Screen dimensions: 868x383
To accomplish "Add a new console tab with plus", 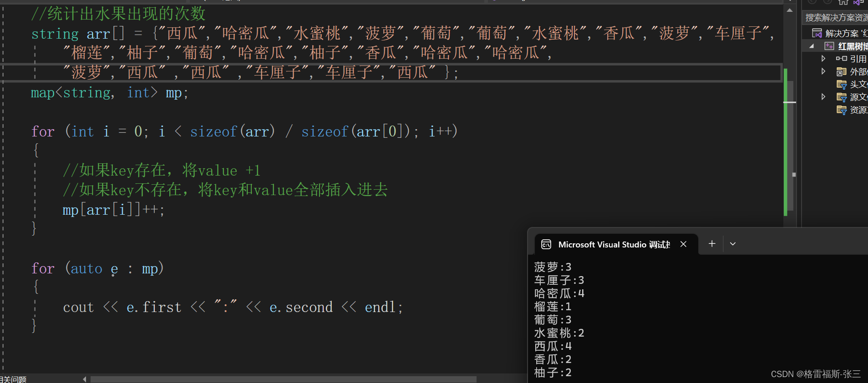I will tap(712, 244).
